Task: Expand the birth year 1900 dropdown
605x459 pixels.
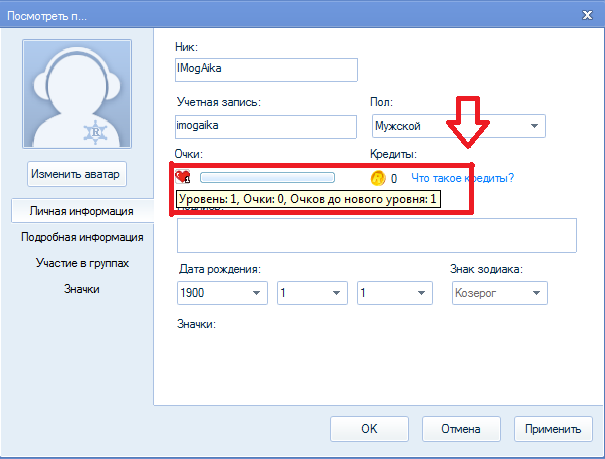Action: tap(222, 293)
